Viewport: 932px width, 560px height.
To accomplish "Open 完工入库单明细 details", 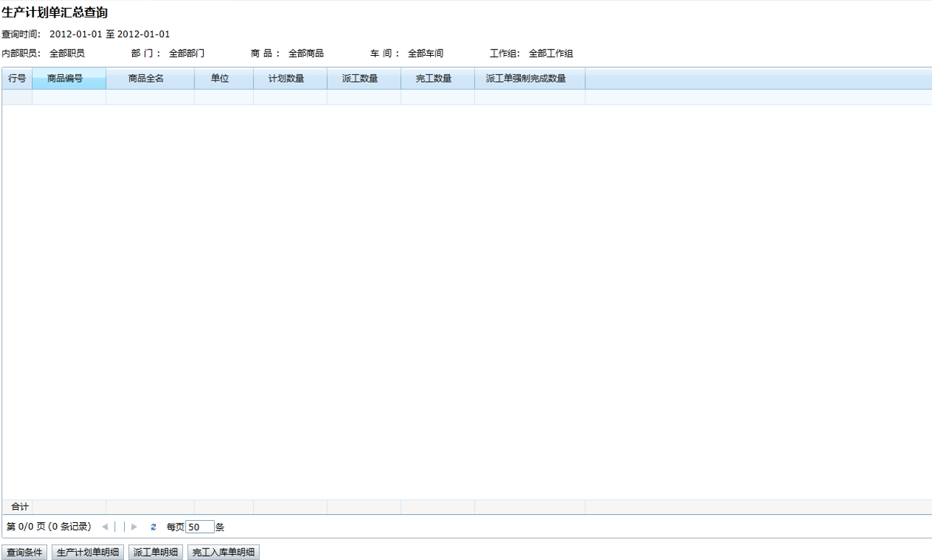I will pyautogui.click(x=223, y=553).
